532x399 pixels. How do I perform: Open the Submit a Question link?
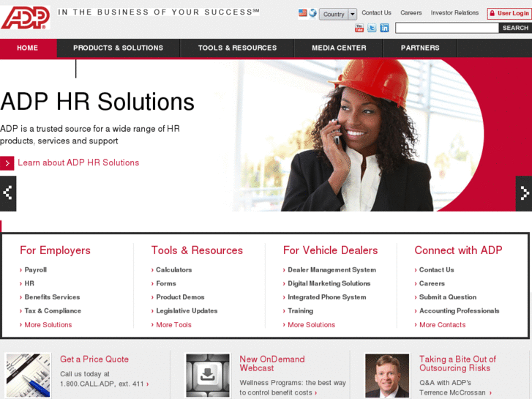[448, 297]
